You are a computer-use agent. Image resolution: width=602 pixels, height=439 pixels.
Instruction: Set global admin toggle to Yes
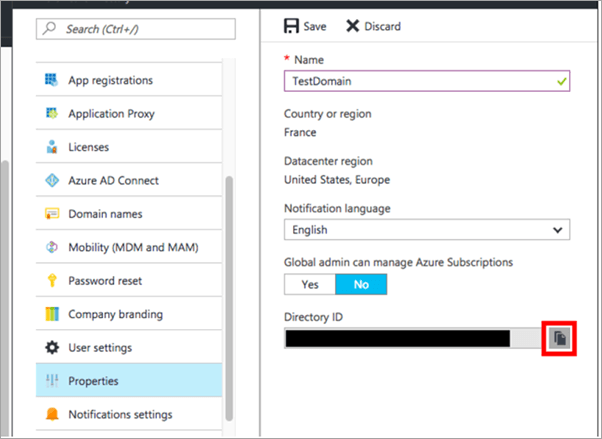coord(309,284)
